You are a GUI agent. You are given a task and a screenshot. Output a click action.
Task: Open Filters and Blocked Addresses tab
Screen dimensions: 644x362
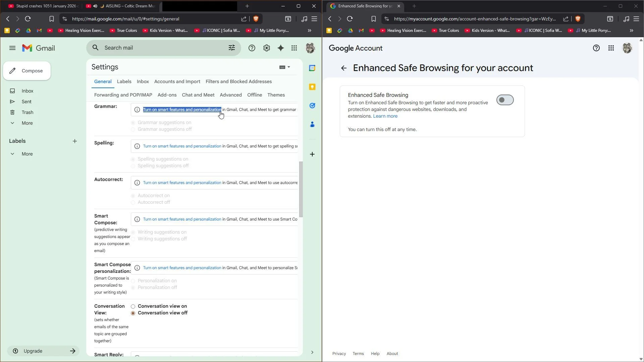pos(238,81)
